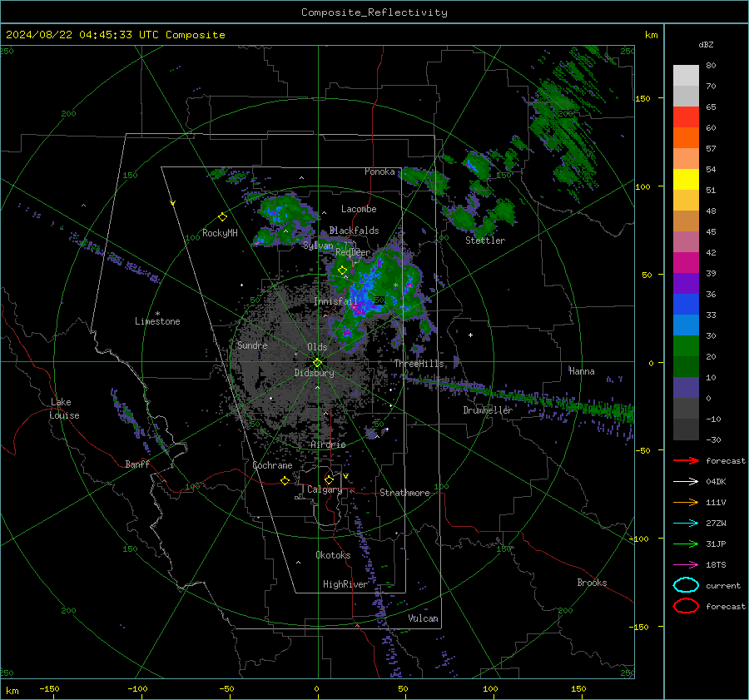This screenshot has width=749, height=700.
Task: Select the red 60-65 dBZ color swatch
Action: 686,117
